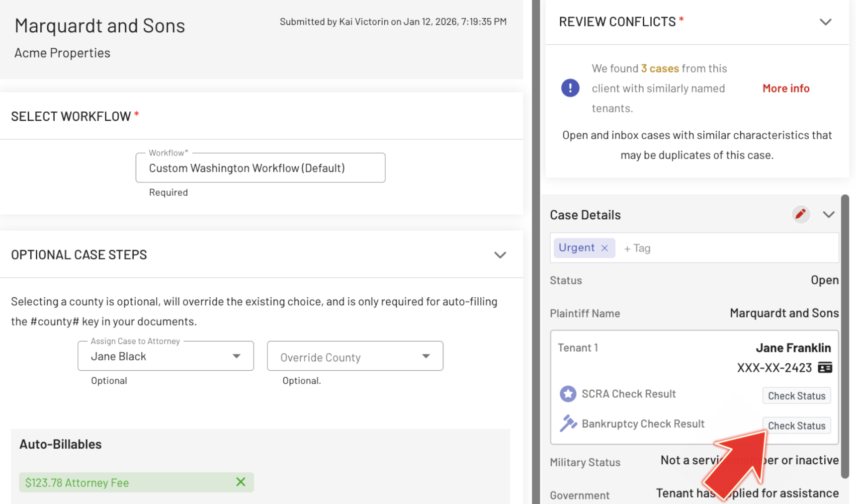Check status of SCRA Check Result
856x504 pixels.
[x=796, y=396]
